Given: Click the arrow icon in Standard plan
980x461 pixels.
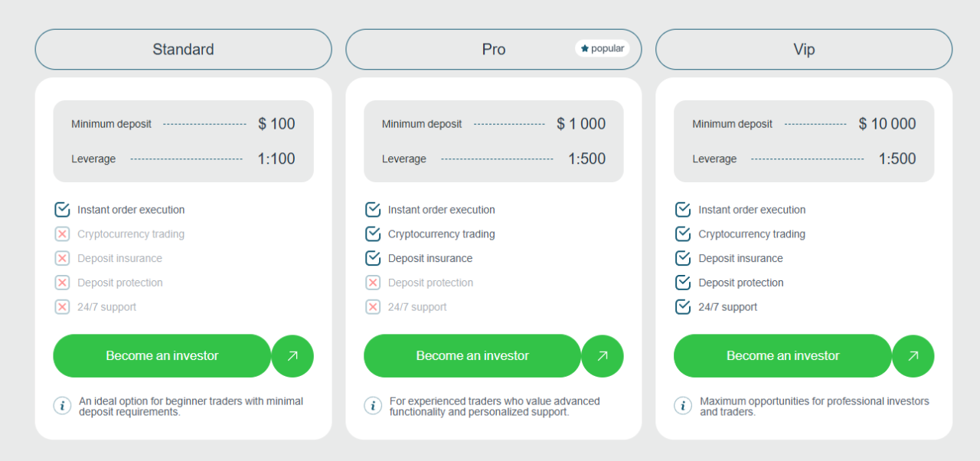Looking at the screenshot, I should click(292, 356).
